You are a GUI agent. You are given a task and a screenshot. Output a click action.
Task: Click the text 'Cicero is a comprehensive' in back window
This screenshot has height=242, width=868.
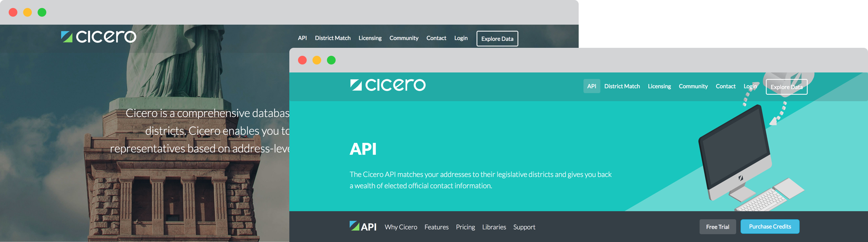[188, 113]
